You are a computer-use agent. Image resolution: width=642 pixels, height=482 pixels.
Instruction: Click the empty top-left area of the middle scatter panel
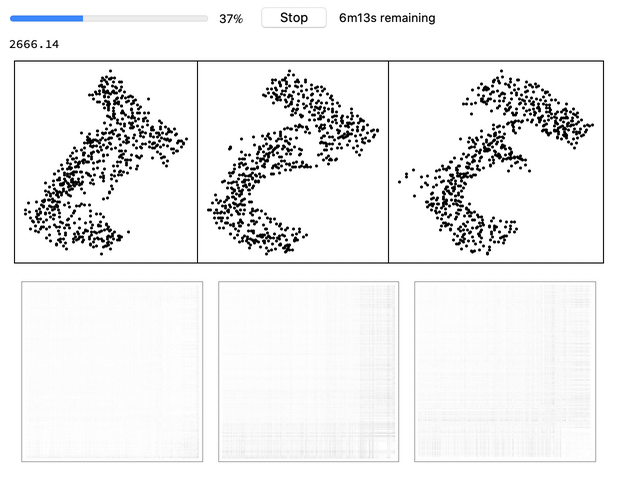click(225, 90)
